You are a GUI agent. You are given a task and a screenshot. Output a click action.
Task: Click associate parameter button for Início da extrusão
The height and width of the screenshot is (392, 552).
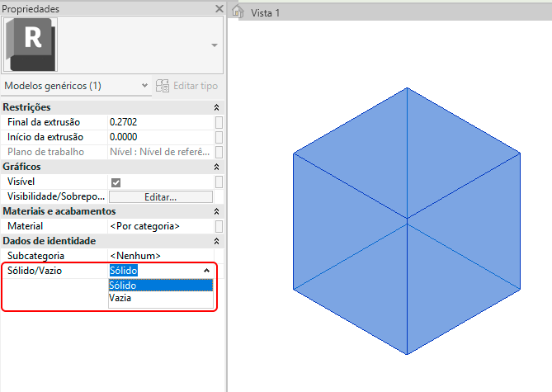point(219,137)
